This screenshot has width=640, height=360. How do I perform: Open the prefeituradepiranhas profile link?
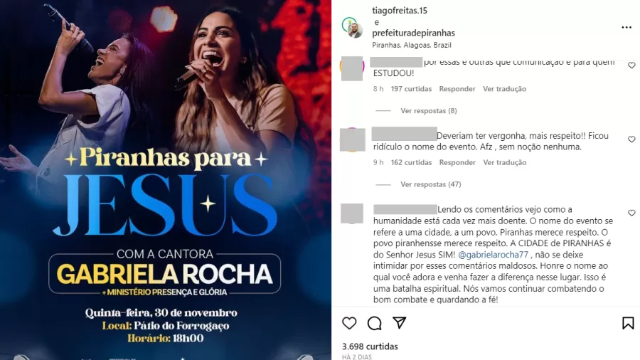pos(413,33)
